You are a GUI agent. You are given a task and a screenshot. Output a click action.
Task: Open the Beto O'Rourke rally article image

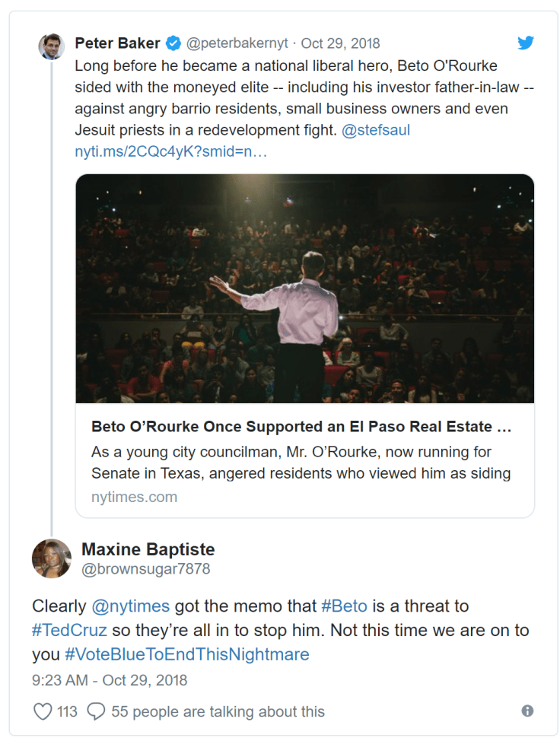[304, 288]
